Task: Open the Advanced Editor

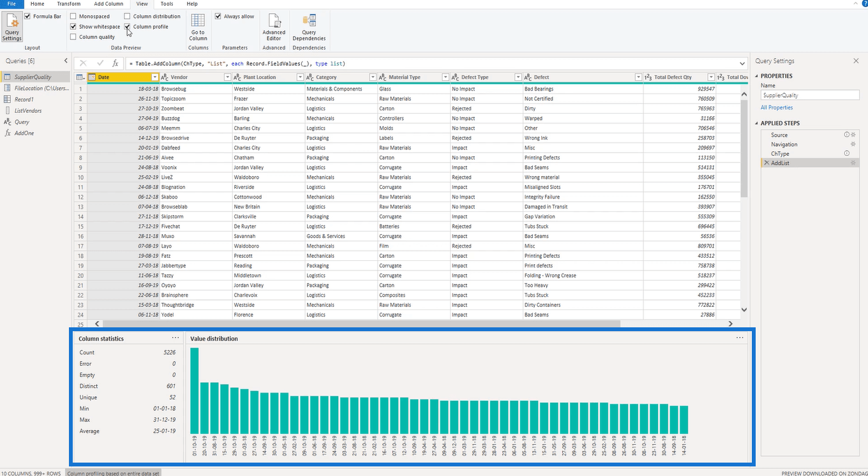Action: click(274, 27)
